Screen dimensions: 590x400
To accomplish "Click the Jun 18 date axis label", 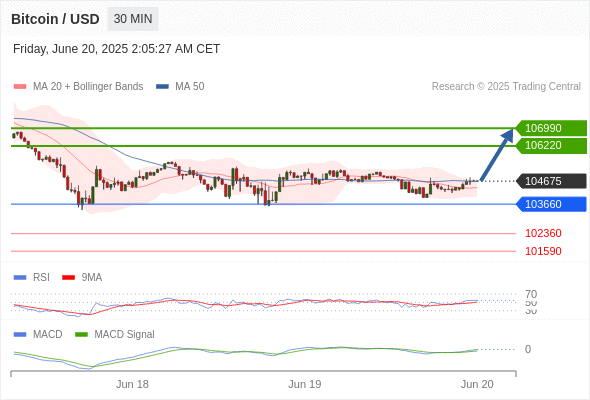I will click(x=132, y=384).
